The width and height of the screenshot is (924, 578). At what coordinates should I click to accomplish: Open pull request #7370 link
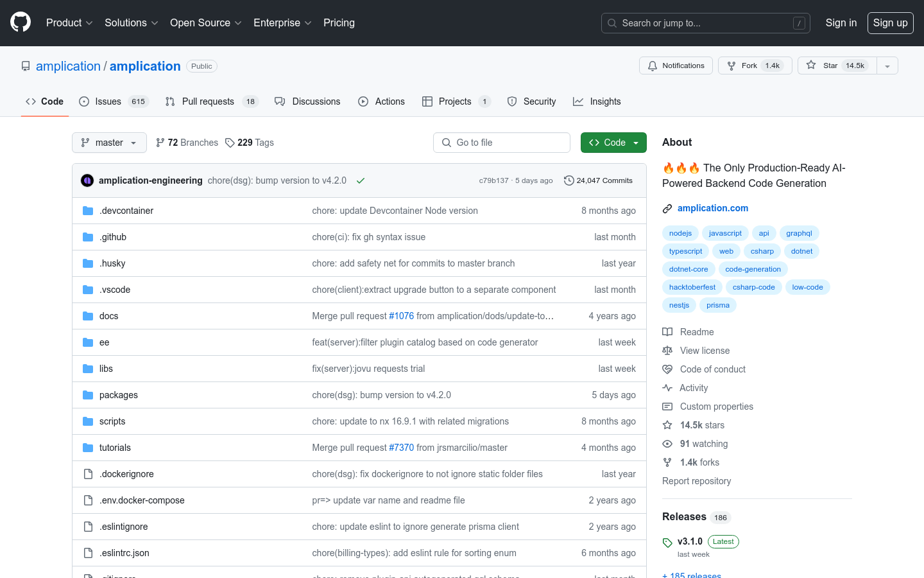click(x=401, y=448)
